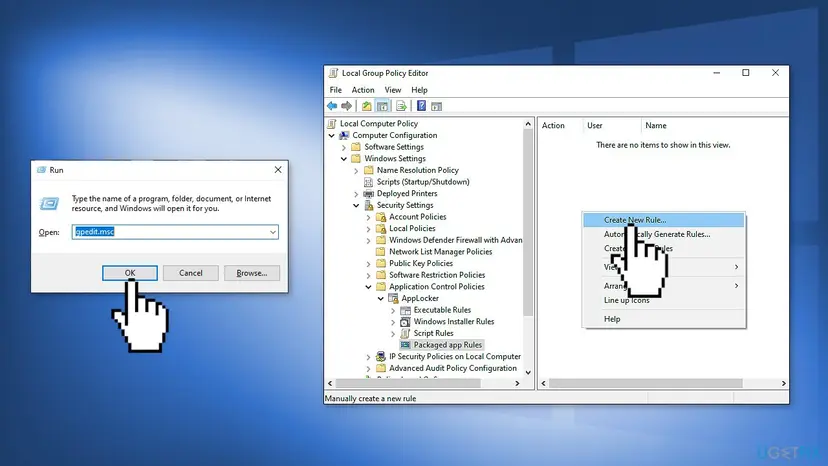
Task: Click Browse... in the Run dialog
Action: [252, 273]
